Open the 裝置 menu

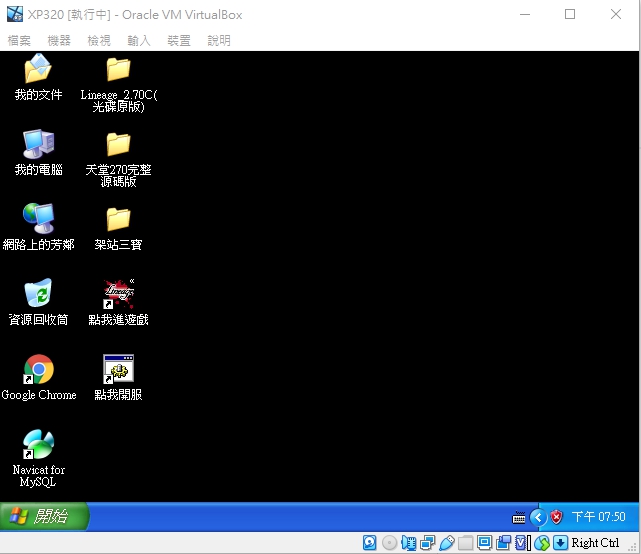[179, 40]
